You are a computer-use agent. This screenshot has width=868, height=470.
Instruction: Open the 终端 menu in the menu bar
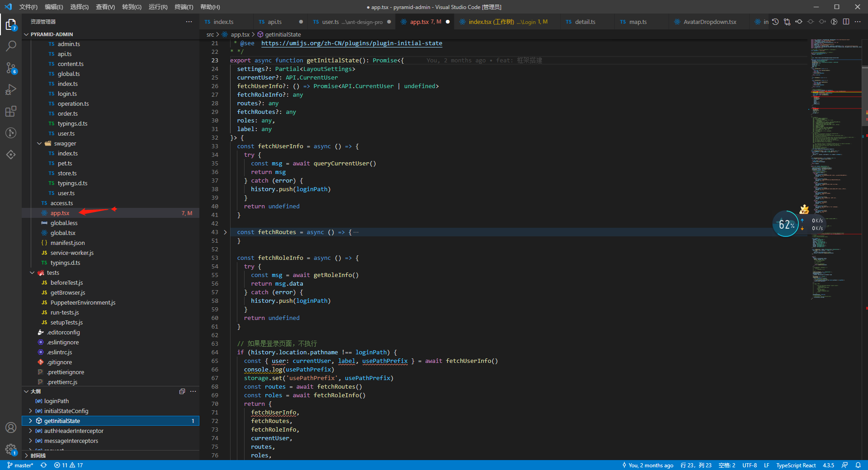[183, 7]
